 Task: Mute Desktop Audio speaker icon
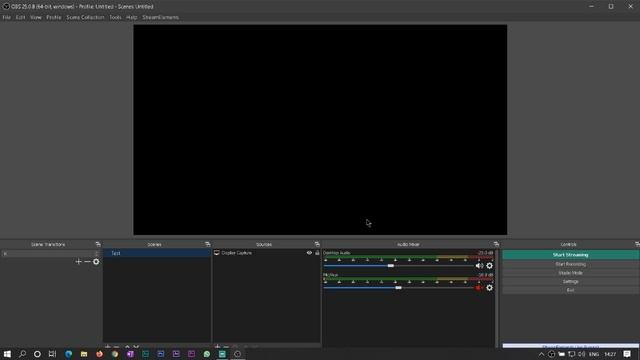[479, 266]
